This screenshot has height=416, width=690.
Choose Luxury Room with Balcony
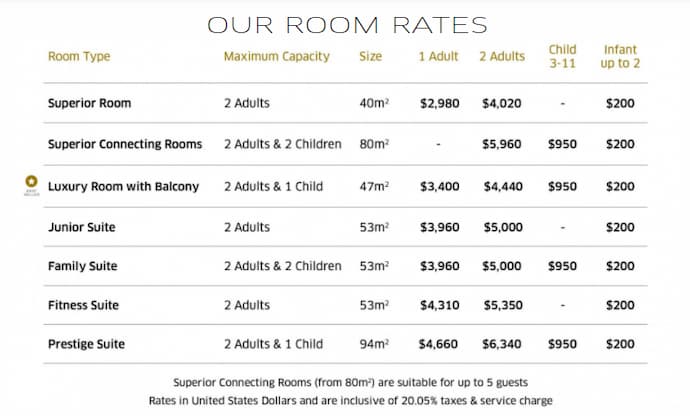point(123,187)
